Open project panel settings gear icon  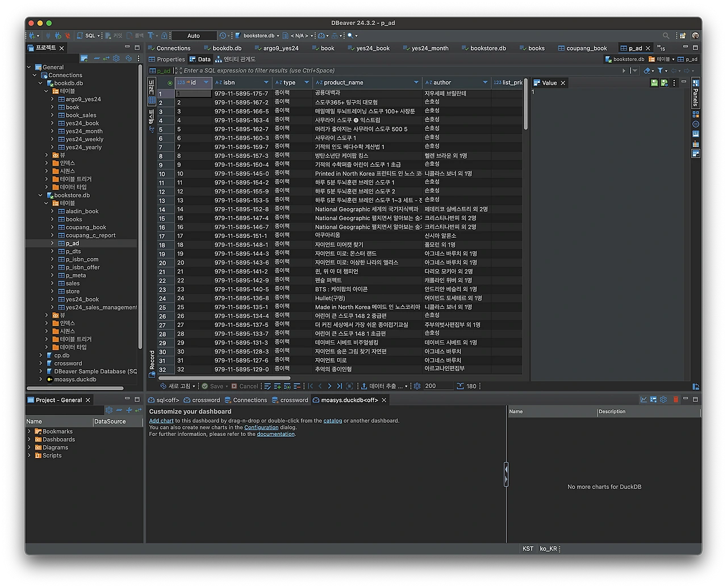tap(109, 410)
